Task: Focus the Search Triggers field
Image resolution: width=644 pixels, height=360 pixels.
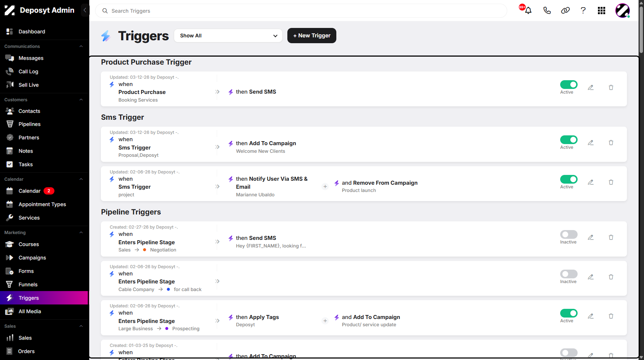Action: coord(301,11)
